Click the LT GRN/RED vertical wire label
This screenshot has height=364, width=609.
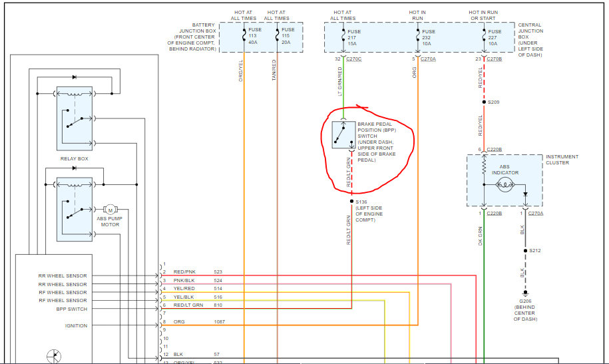pos(340,82)
